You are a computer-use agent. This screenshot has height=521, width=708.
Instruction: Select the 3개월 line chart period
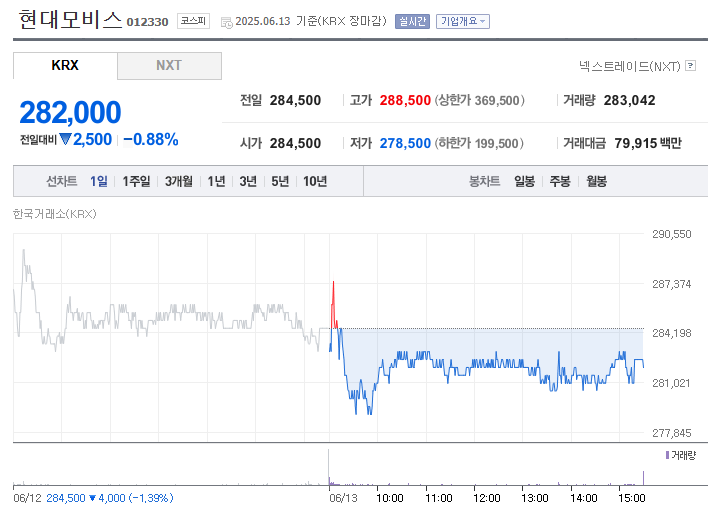click(x=179, y=181)
